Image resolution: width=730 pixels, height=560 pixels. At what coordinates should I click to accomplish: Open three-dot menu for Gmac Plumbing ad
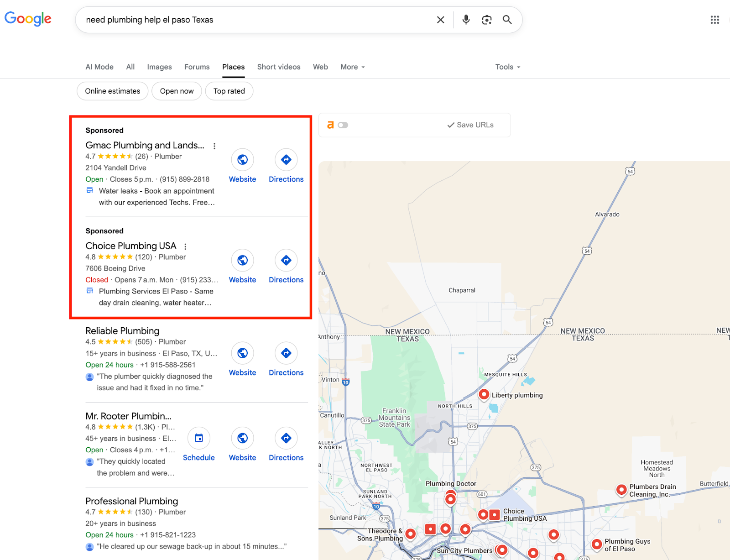(x=214, y=146)
